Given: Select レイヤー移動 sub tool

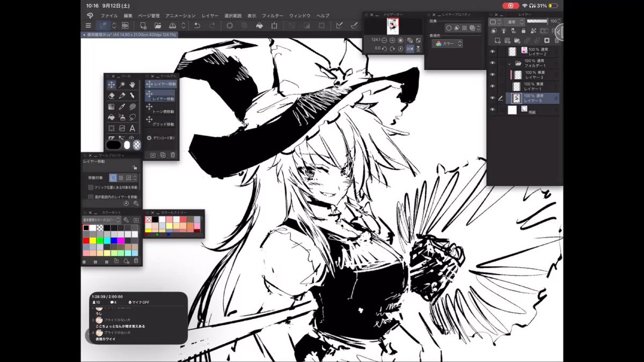Looking at the screenshot, I should pyautogui.click(x=160, y=97).
